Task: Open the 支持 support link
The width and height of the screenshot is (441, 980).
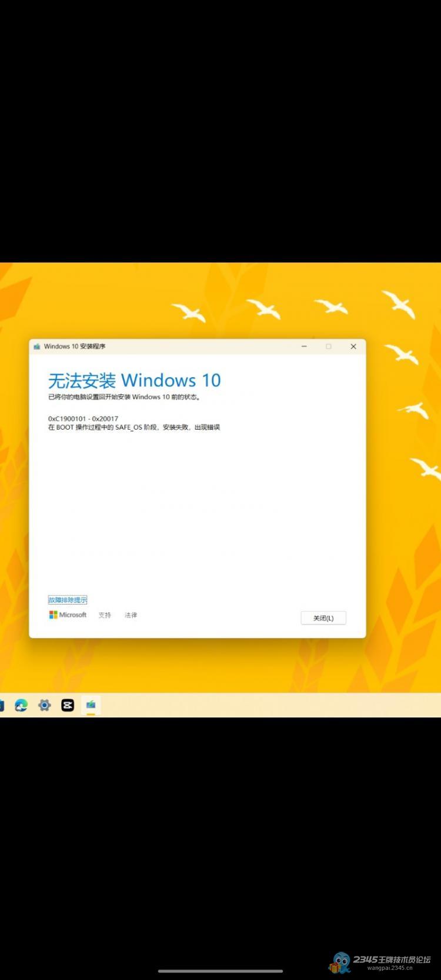Action: [x=105, y=615]
